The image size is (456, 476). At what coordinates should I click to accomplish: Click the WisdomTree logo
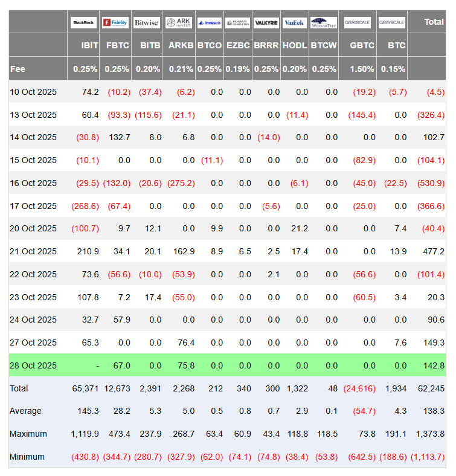click(x=324, y=22)
